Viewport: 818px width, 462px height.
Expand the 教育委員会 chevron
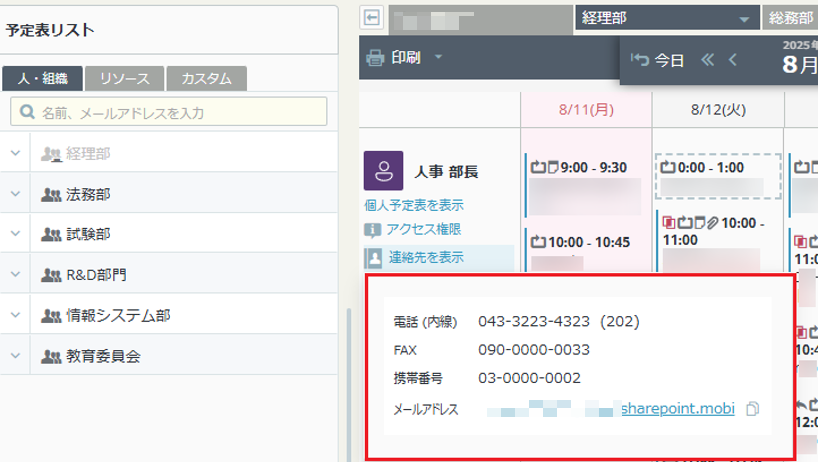[x=16, y=356]
